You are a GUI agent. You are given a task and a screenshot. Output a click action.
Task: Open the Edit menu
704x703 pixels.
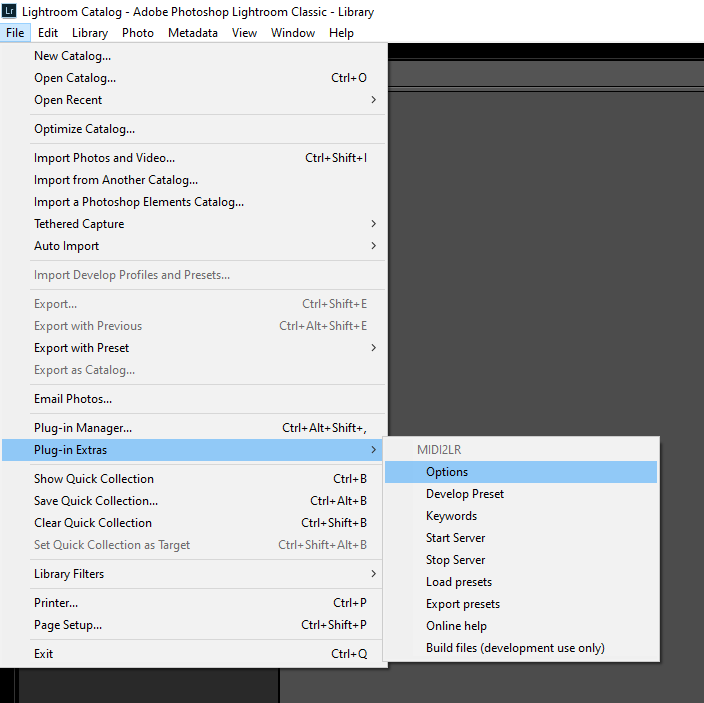point(48,33)
